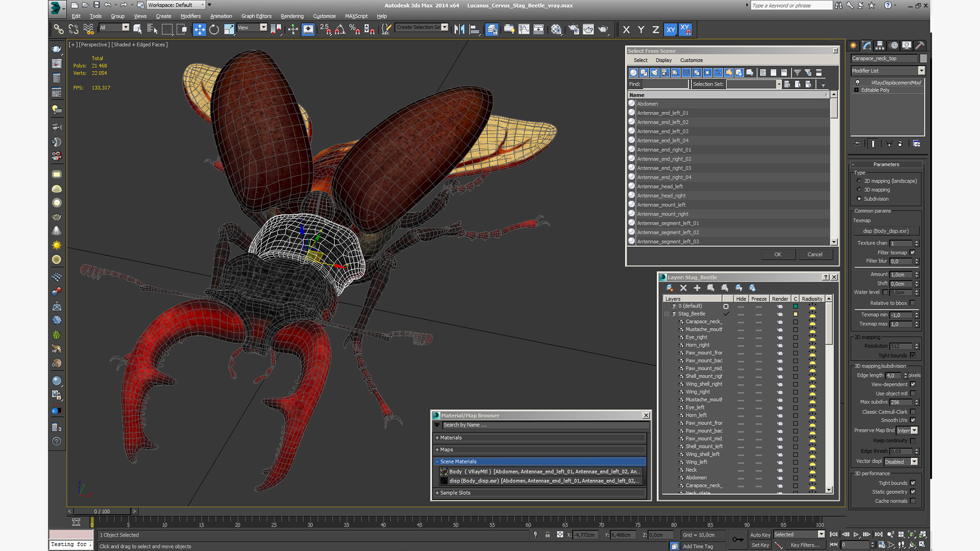Open the Graph Editors menu

click(256, 16)
